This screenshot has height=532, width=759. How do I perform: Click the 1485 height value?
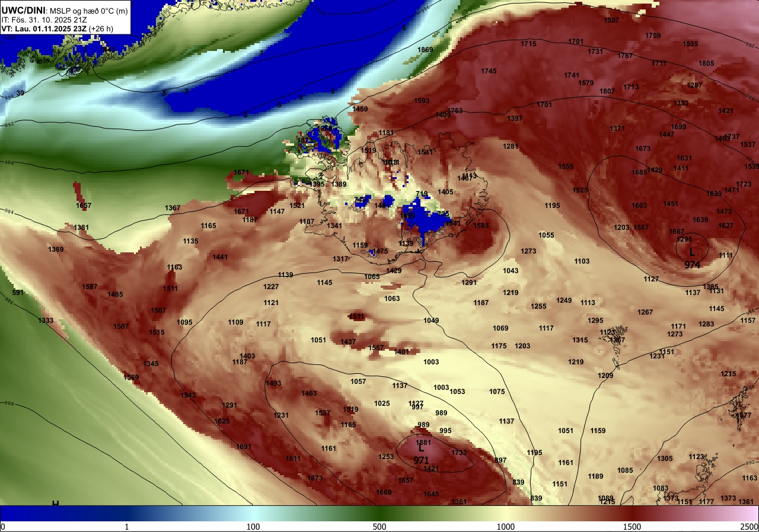pos(115,294)
